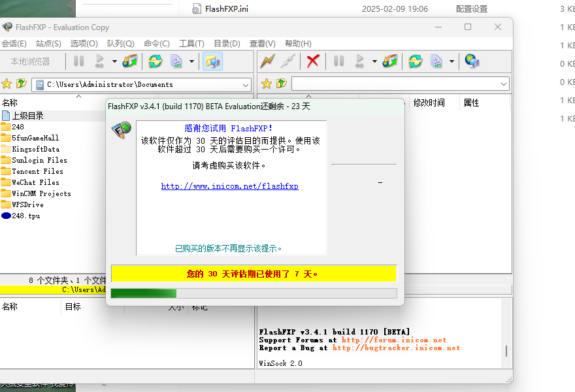Click the disconnect plug icon
The width and height of the screenshot is (575, 392).
tap(288, 61)
